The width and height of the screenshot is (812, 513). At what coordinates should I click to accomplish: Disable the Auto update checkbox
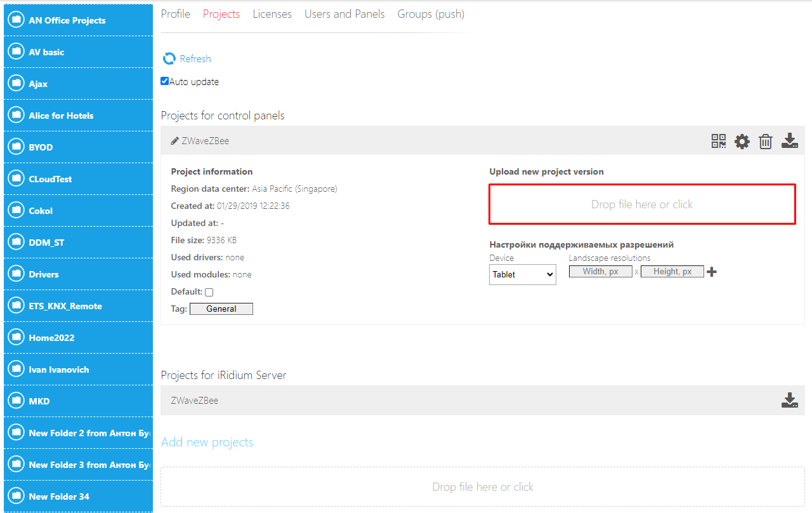click(x=165, y=81)
